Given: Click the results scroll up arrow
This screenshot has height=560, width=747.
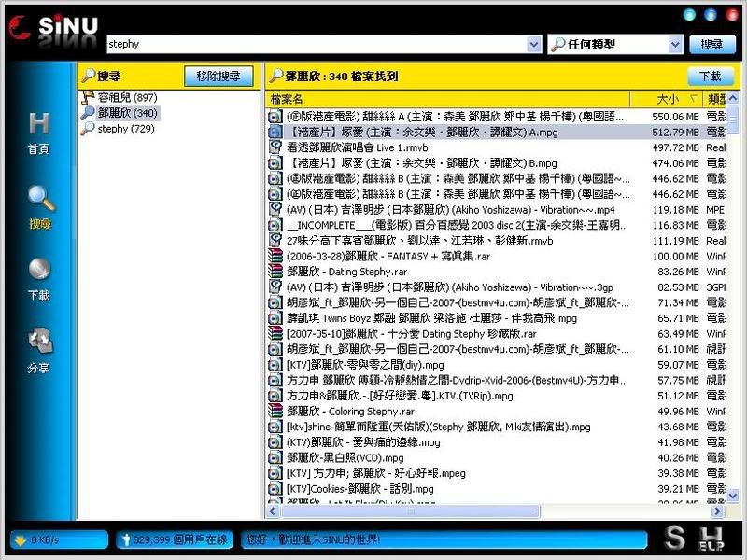Looking at the screenshot, I should (x=733, y=99).
